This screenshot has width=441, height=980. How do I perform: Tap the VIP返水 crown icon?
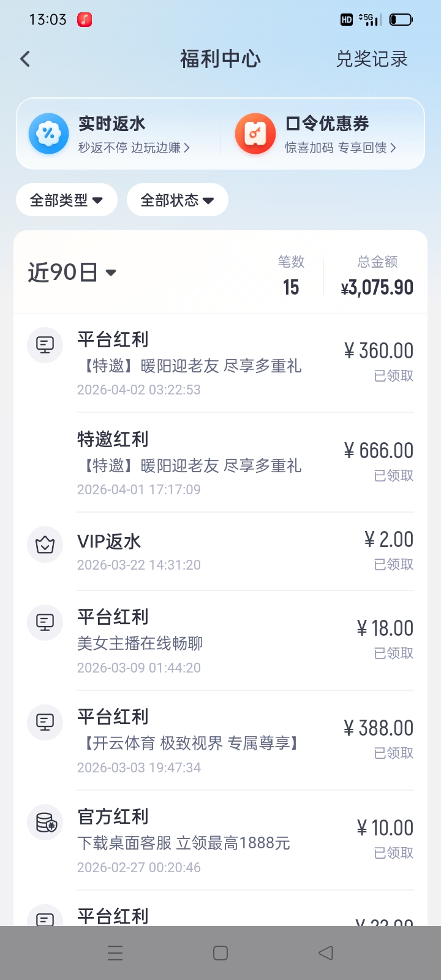(x=45, y=544)
